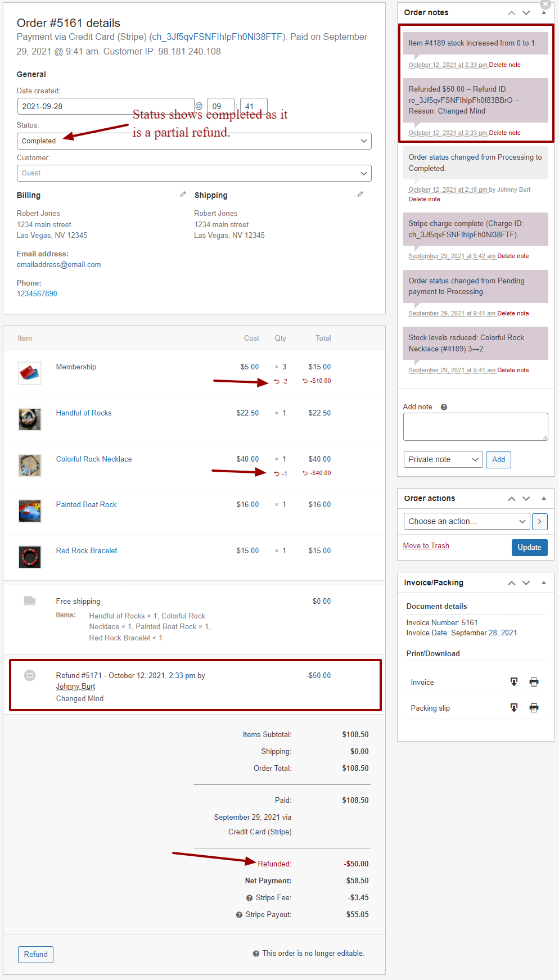
Task: Print the Packing slip icon
Action: [x=534, y=708]
